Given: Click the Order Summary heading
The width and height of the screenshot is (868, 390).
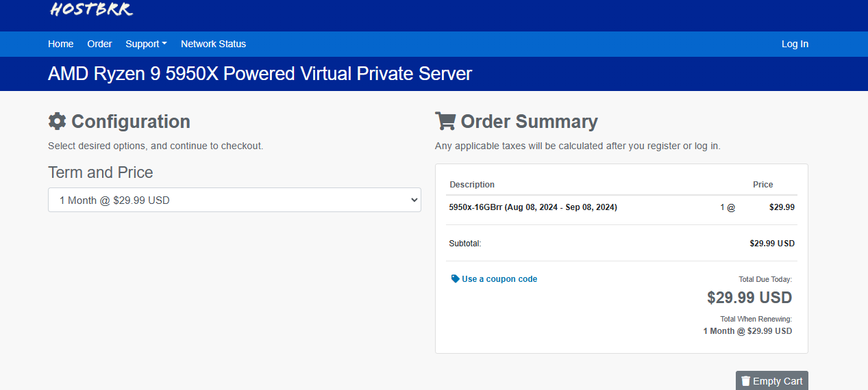Looking at the screenshot, I should tap(529, 121).
